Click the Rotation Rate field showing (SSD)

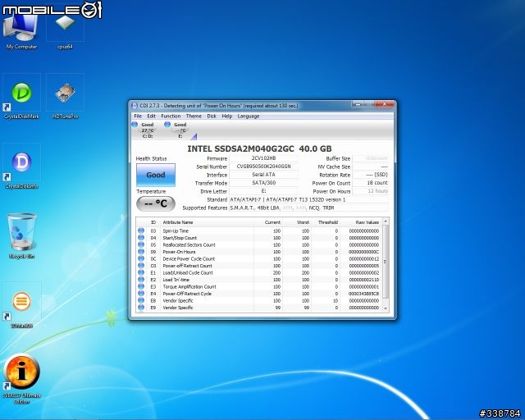tap(370, 175)
